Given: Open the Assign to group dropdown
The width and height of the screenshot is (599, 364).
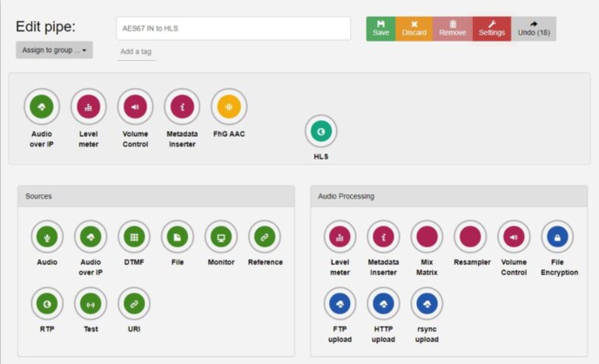Looking at the screenshot, I should click(x=54, y=51).
